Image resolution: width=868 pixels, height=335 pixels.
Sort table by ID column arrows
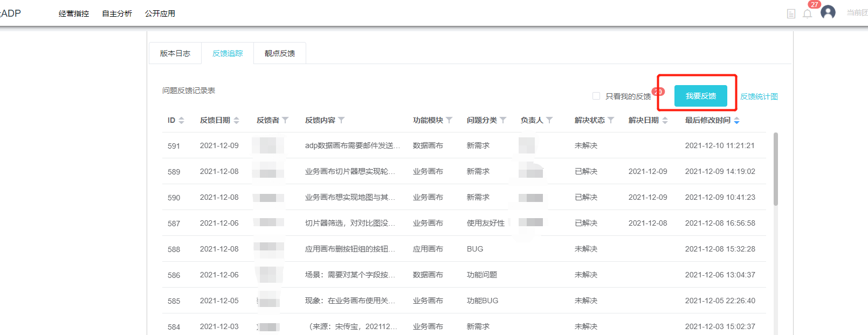click(x=182, y=120)
